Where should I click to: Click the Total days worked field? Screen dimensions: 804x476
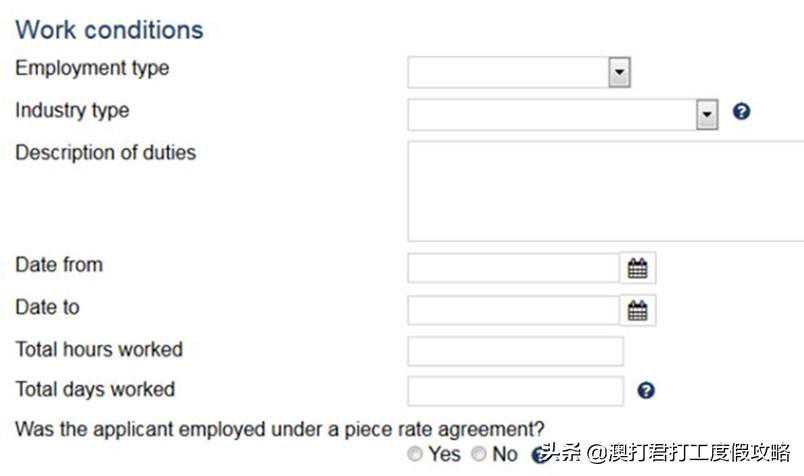coord(515,391)
